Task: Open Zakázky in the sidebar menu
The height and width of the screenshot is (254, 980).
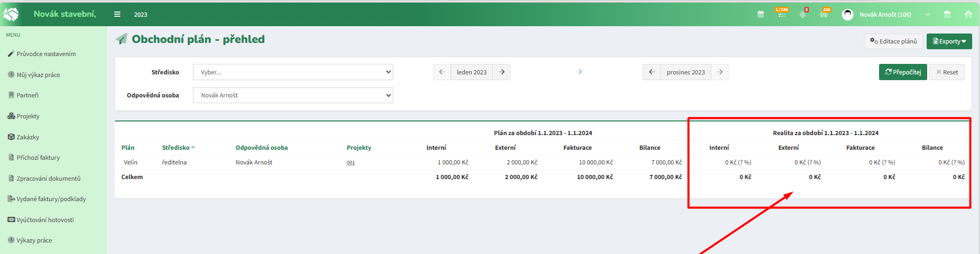Action: [28, 137]
